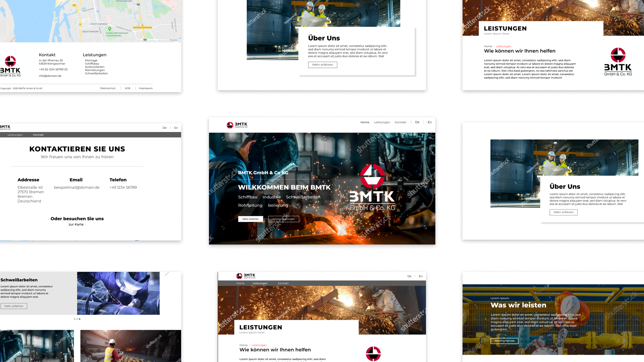Switch language to En in the hero page header
This screenshot has height=362, width=644.
[430, 122]
